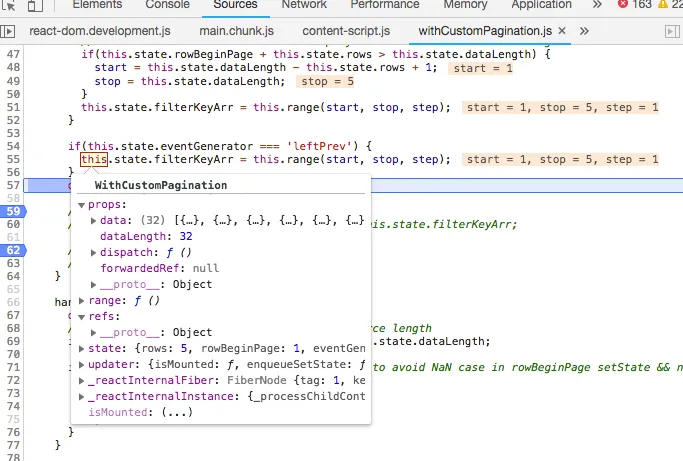Open the Performance panel tab
This screenshot has width=683, height=461.
pos(385,4)
